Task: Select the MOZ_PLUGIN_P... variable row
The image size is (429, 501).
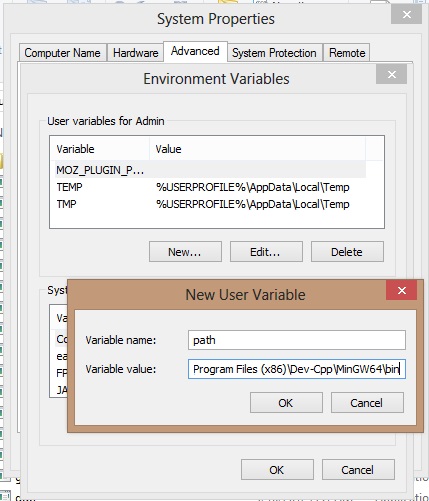Action: point(209,170)
